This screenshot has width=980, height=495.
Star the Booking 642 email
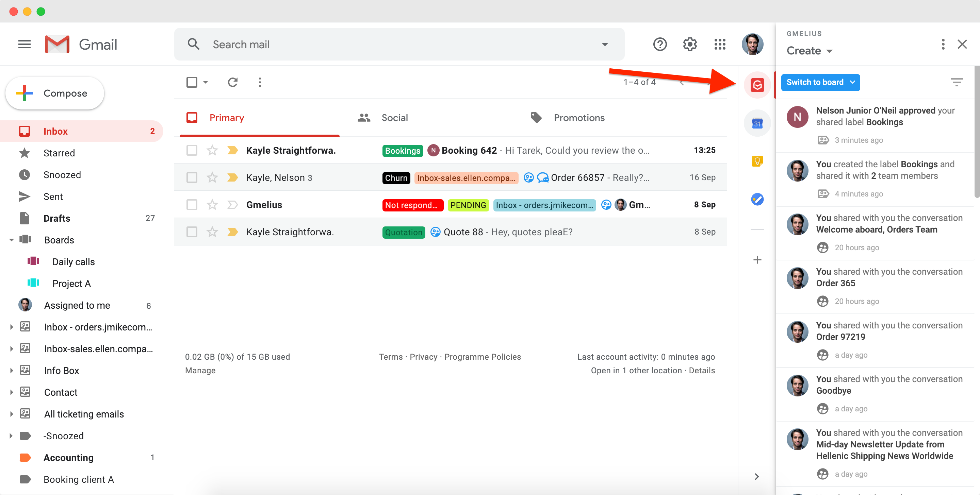(x=212, y=150)
